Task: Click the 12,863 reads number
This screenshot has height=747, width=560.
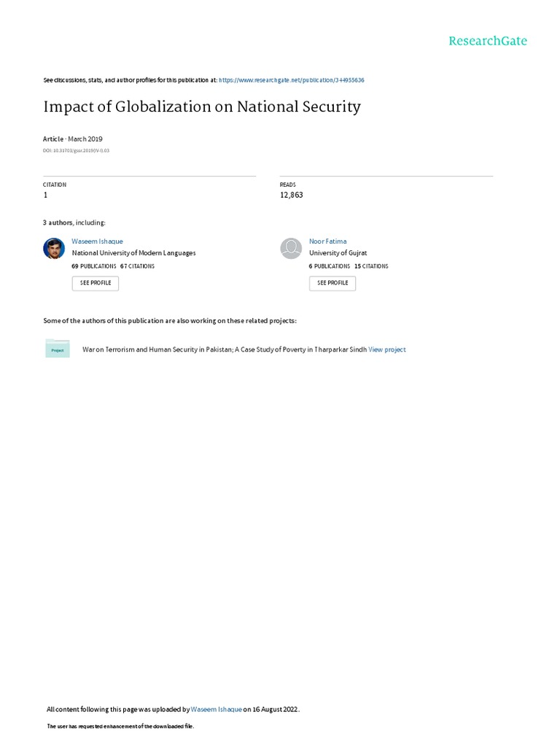Action: pos(291,196)
